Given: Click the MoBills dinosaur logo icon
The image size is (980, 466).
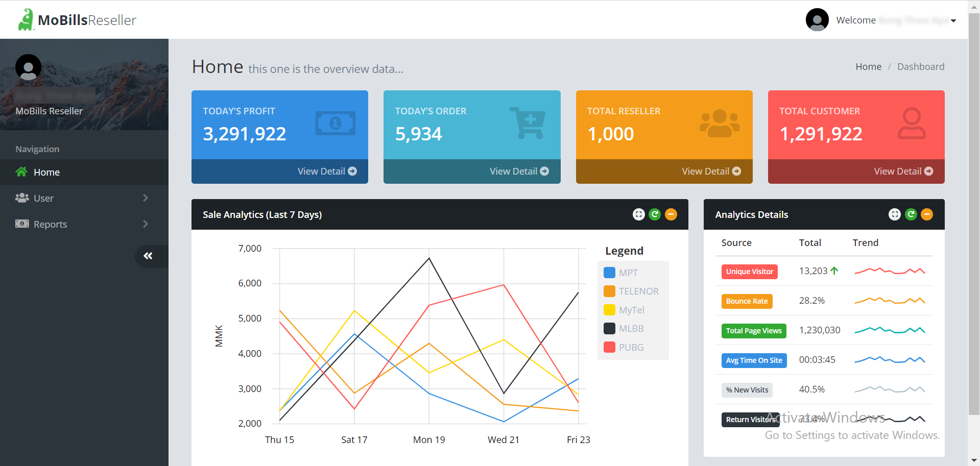Looking at the screenshot, I should 26,20.
